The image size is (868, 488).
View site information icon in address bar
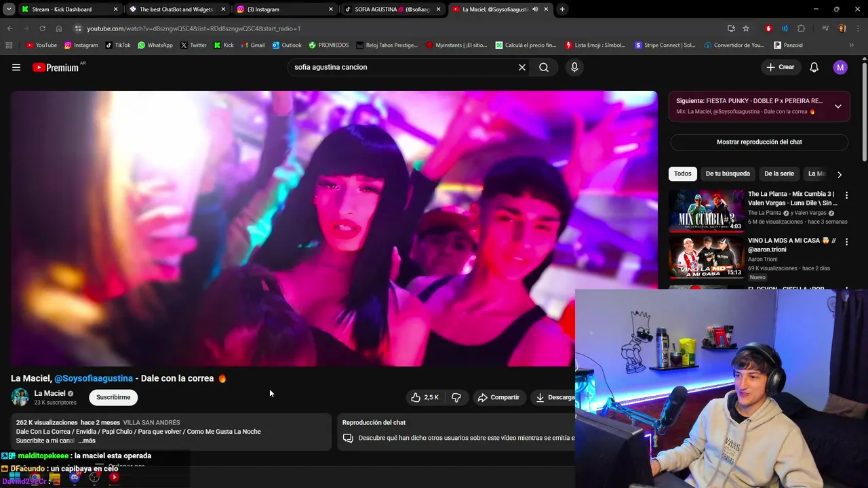tap(77, 28)
